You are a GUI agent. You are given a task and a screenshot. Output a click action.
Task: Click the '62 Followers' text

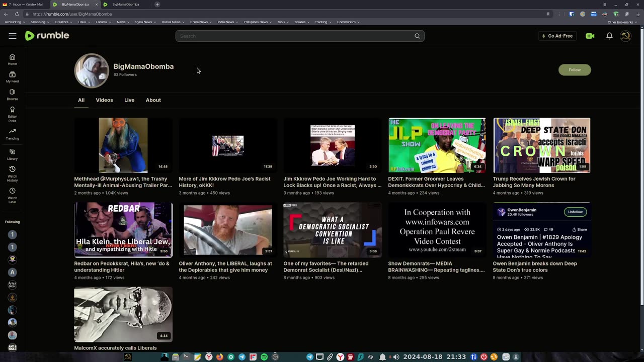pyautogui.click(x=125, y=74)
